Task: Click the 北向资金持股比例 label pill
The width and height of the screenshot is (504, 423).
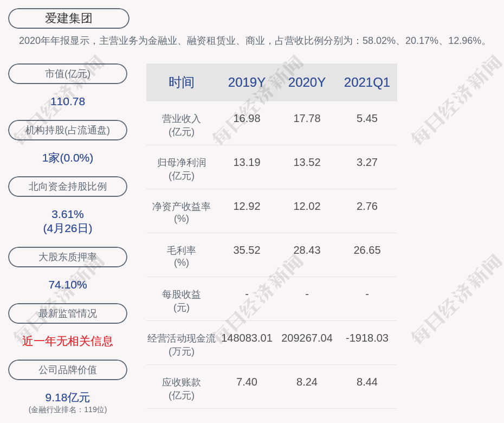Action: click(68, 187)
